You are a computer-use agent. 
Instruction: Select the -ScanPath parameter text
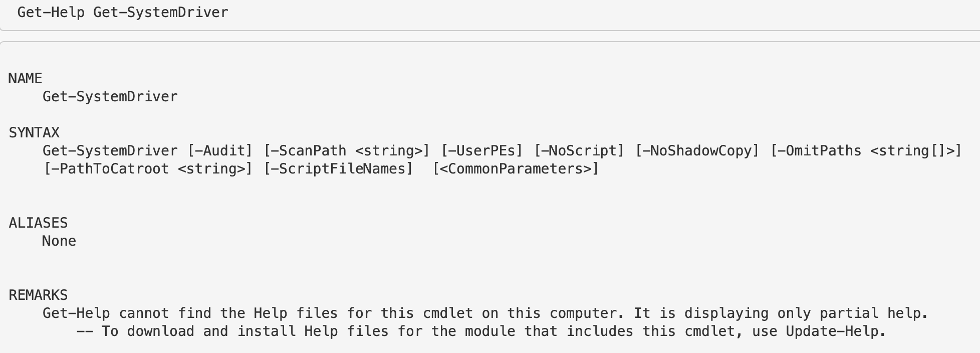[x=309, y=151]
